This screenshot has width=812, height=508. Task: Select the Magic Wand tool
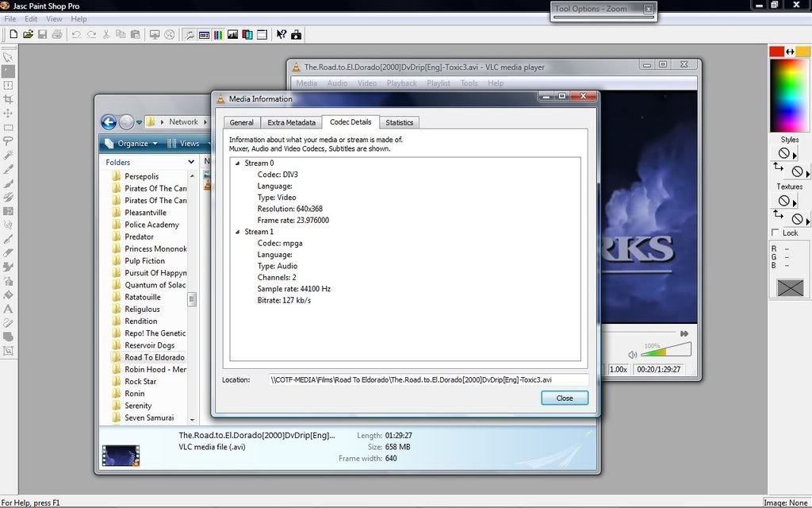[x=8, y=155]
